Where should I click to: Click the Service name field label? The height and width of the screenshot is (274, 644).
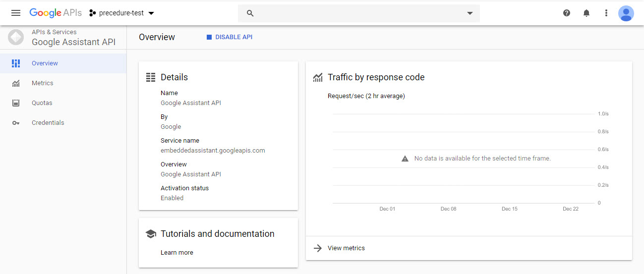(180, 141)
